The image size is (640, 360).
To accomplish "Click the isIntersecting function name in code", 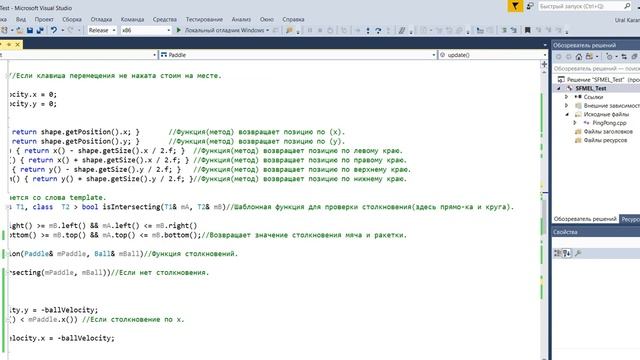I will click(131, 207).
